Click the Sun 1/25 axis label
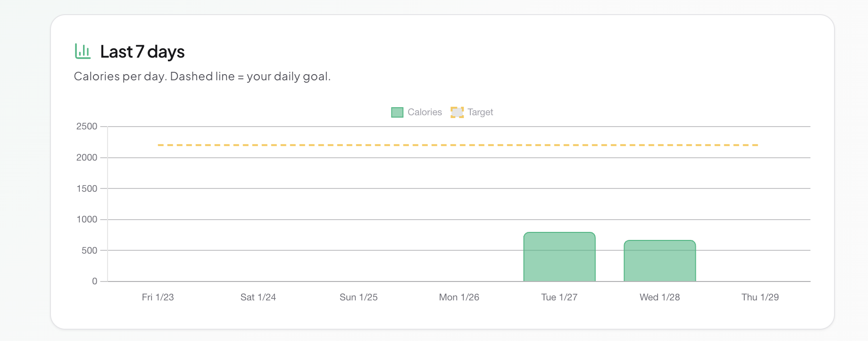Screen dimensions: 868x341 [x=359, y=297]
